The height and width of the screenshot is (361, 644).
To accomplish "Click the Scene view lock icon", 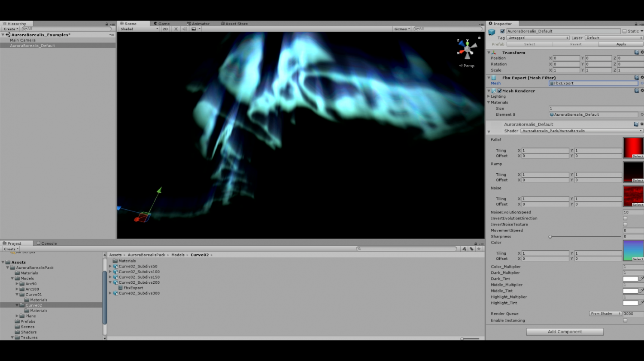I will 479,37.
